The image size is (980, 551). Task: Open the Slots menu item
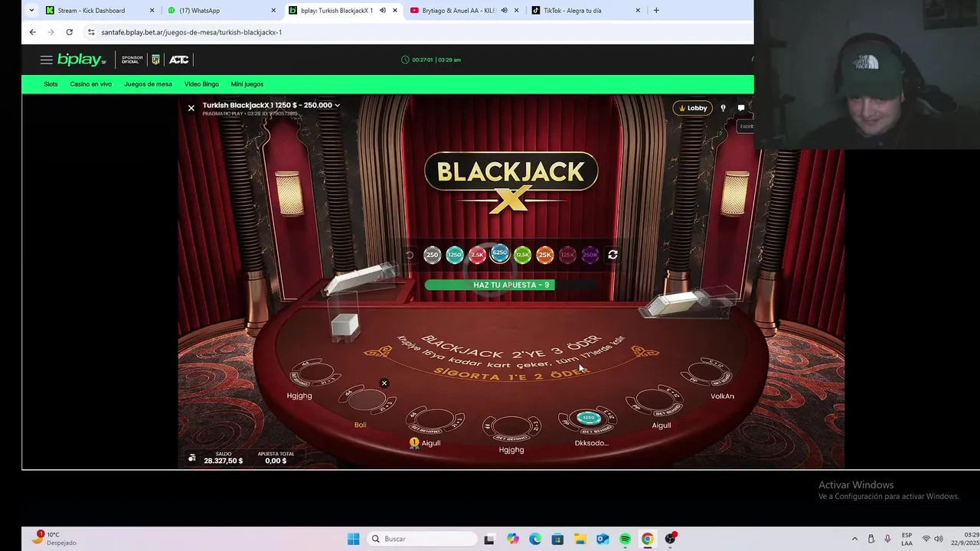pyautogui.click(x=51, y=84)
